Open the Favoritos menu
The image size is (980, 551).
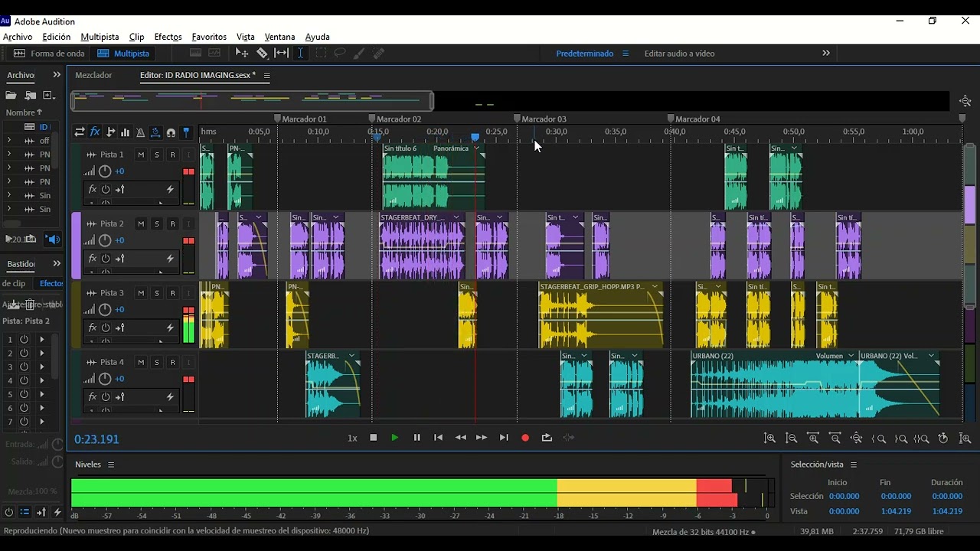tap(209, 37)
